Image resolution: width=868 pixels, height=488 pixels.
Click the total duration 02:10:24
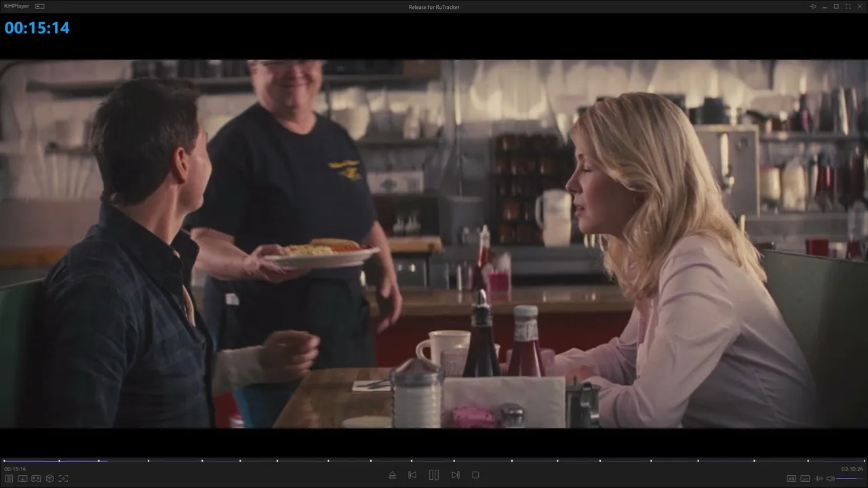[852, 469]
